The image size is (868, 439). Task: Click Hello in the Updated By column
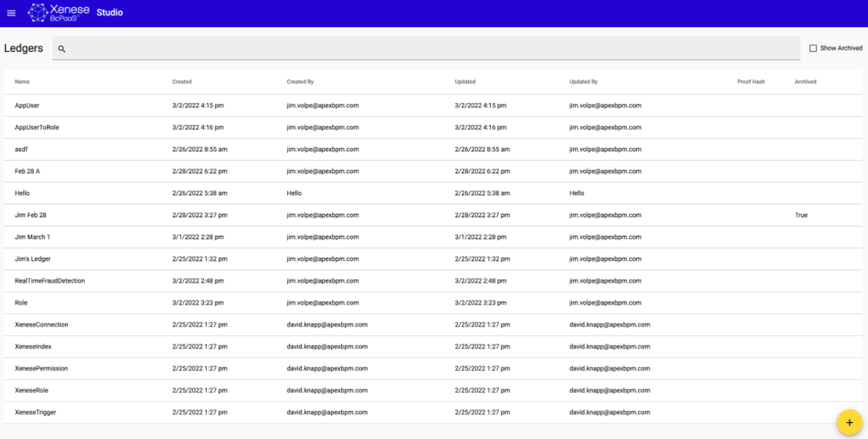(576, 194)
